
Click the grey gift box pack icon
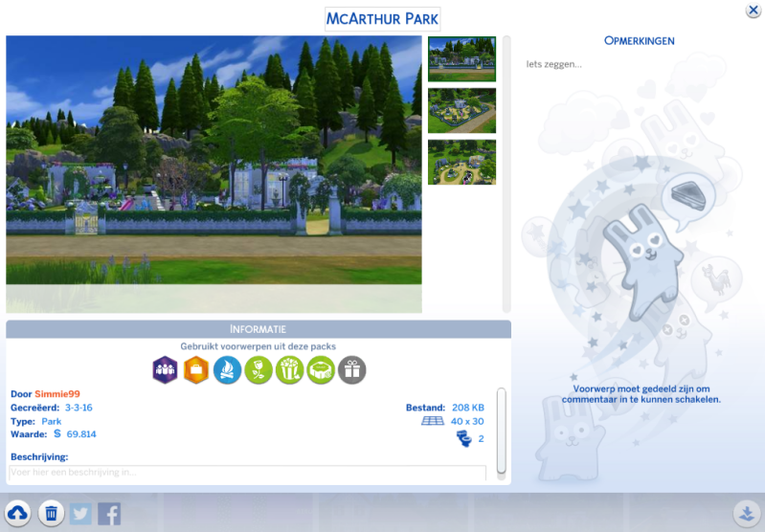click(352, 369)
